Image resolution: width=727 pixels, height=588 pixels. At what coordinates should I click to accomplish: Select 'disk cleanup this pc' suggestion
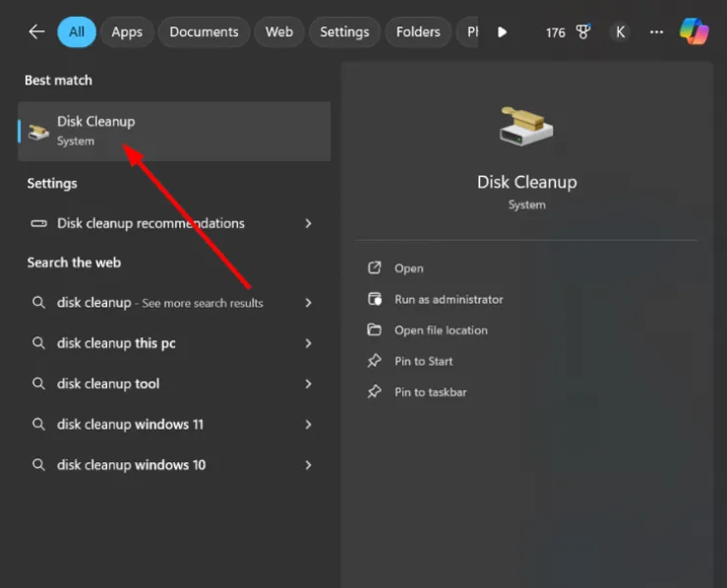[x=174, y=343]
